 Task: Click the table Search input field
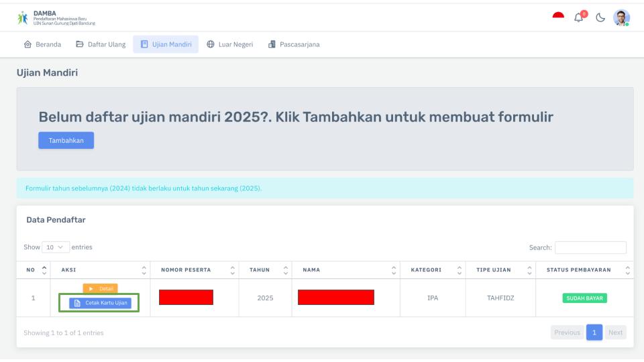tap(590, 247)
